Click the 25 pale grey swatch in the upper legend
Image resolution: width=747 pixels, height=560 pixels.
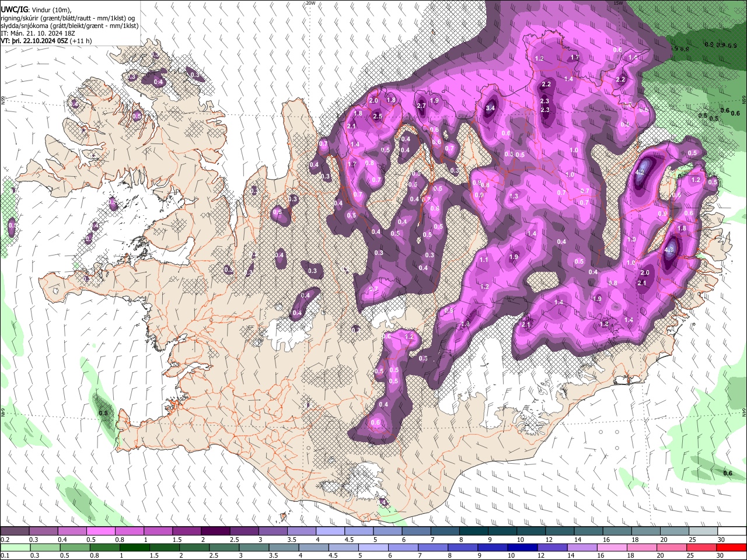[704, 531]
